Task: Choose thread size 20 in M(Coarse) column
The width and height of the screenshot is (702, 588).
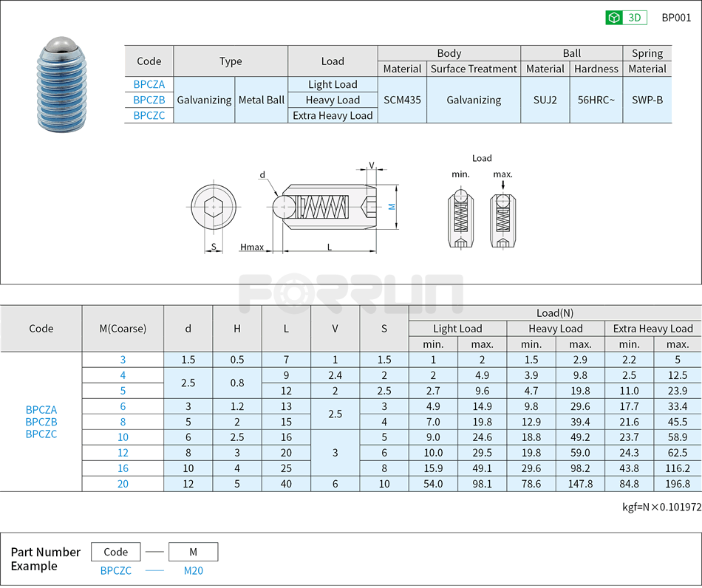Action: [123, 484]
